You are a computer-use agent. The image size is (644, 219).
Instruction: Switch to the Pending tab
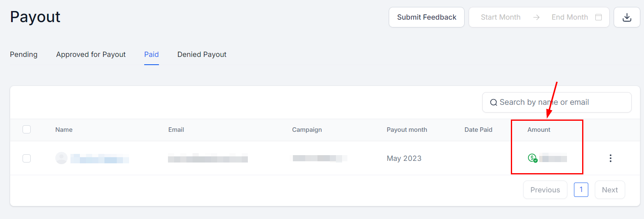coord(24,54)
